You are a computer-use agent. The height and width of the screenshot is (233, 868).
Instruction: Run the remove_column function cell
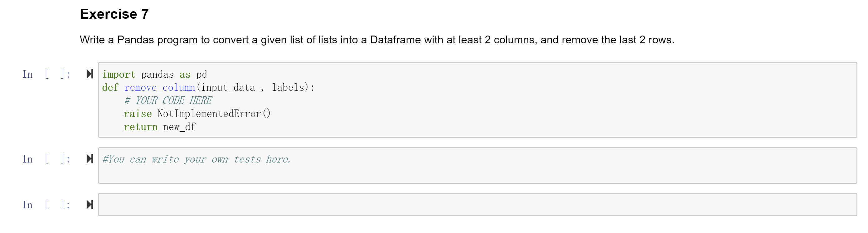(x=90, y=74)
